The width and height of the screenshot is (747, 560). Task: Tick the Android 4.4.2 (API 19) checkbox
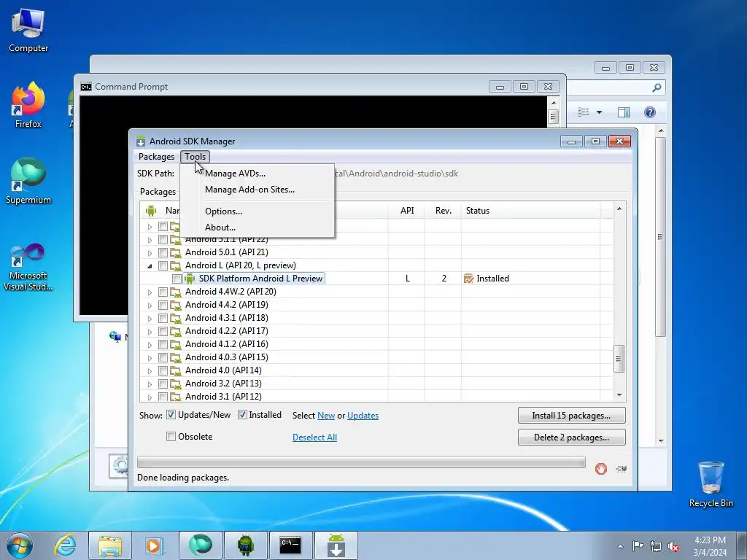pos(163,305)
